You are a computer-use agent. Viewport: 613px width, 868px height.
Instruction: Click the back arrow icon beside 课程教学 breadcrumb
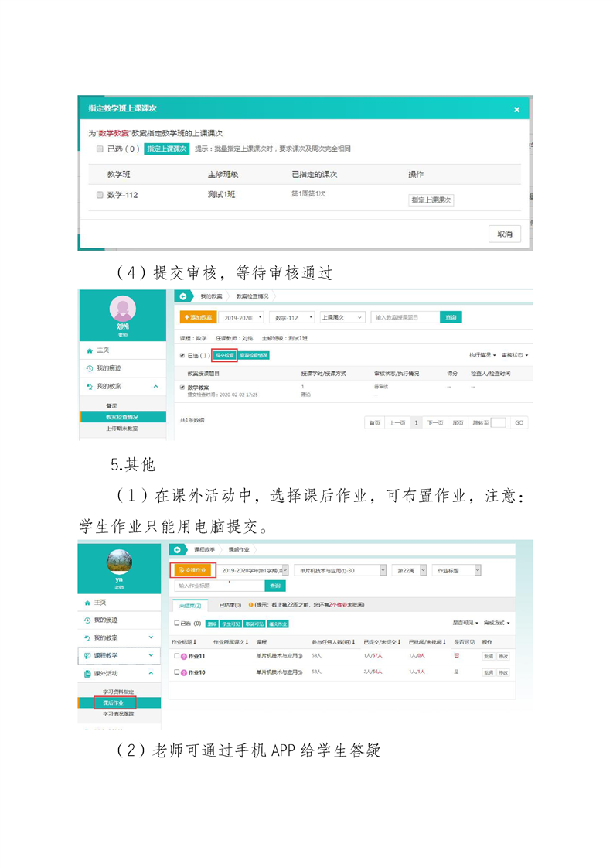click(179, 548)
